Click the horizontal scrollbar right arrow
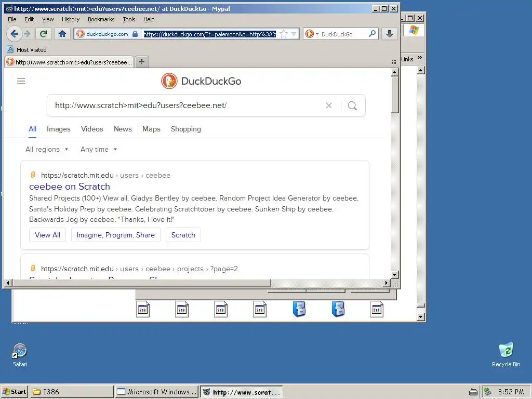Viewport: 532px width, 399px height. tap(386, 283)
